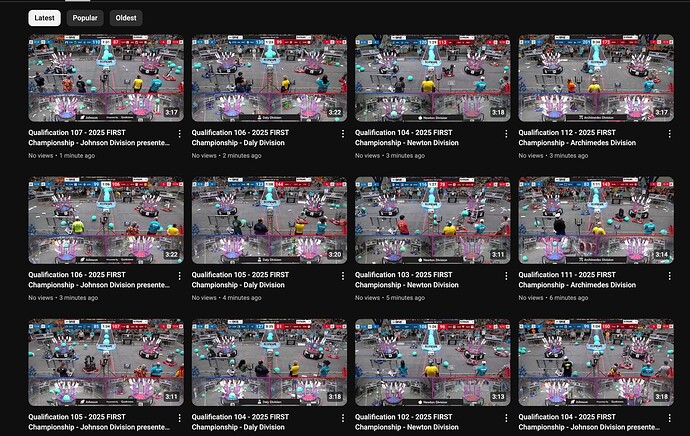
Task: Select the Latest sort chip
Action: [44, 18]
